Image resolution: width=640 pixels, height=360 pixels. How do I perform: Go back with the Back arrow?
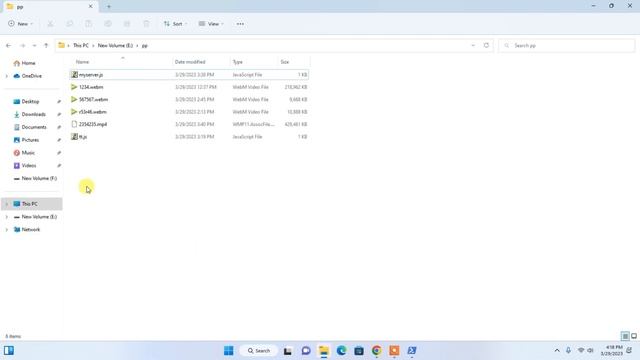(x=9, y=45)
